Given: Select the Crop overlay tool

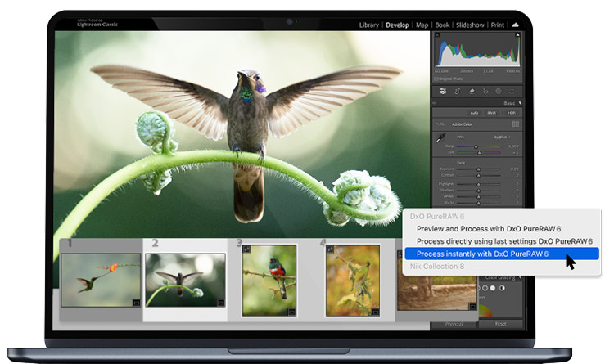Looking at the screenshot, I should point(458,91).
